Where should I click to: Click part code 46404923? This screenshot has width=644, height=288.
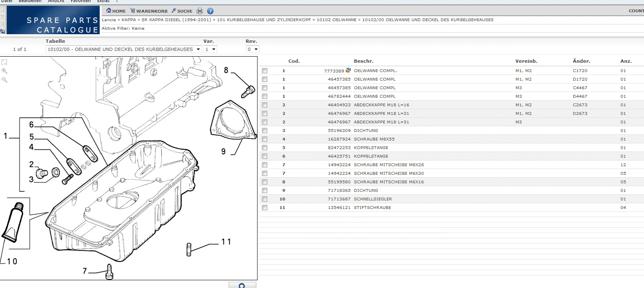(x=339, y=105)
